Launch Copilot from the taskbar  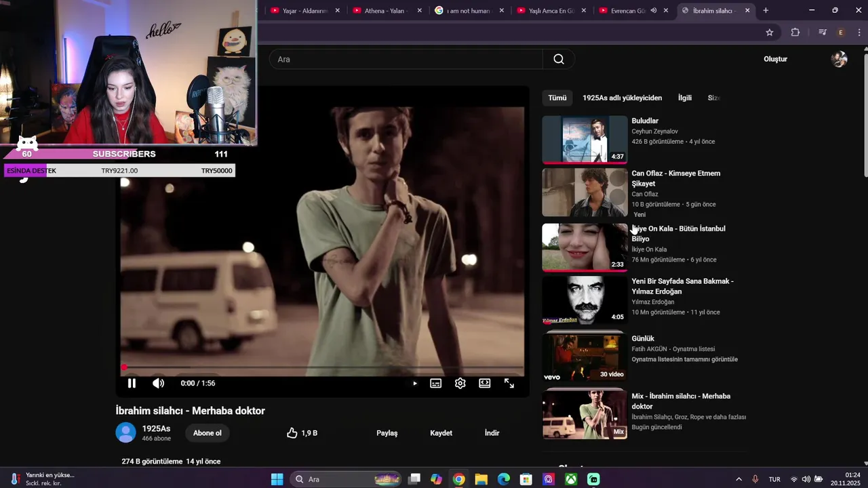point(436,479)
